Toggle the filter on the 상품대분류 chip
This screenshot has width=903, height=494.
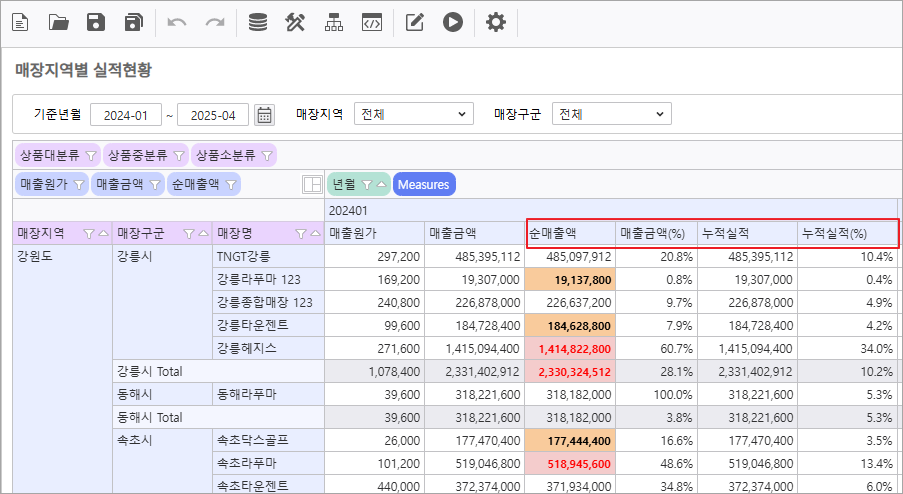(x=90, y=156)
